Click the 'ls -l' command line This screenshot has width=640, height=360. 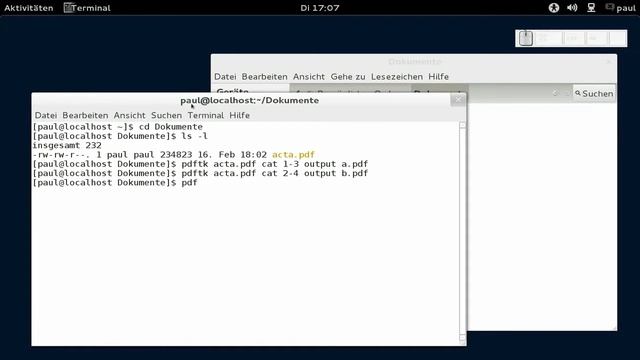tap(120, 136)
